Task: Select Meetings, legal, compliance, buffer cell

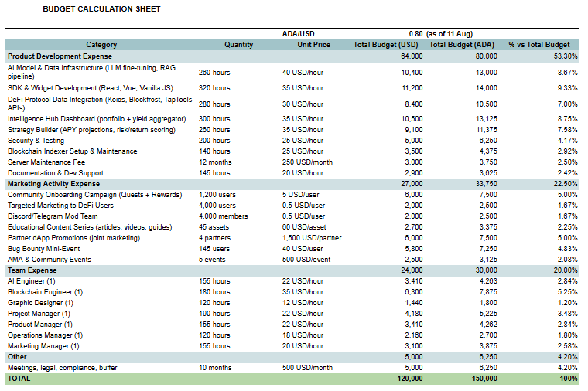Action: (63, 368)
